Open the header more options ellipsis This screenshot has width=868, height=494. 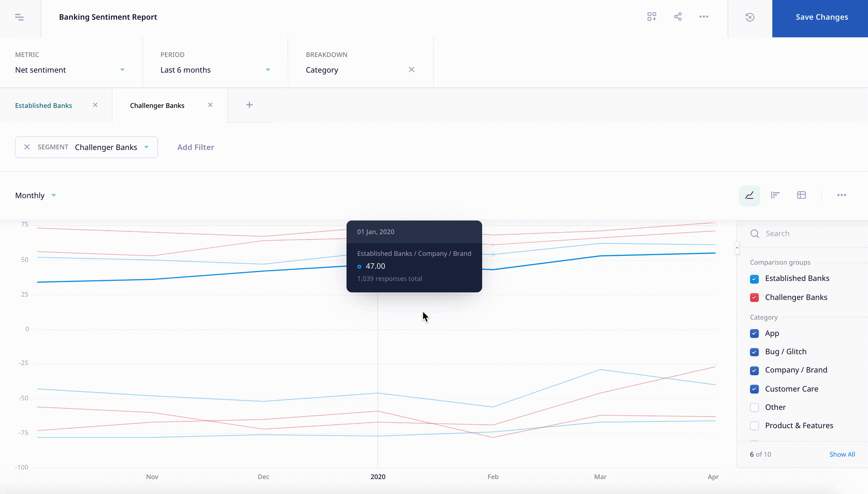[x=704, y=17]
